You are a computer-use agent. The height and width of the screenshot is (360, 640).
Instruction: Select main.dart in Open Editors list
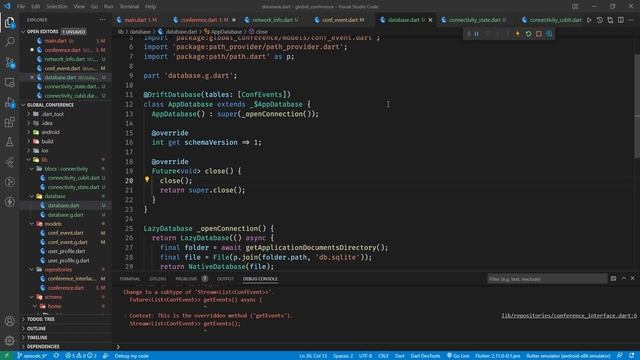(x=56, y=41)
